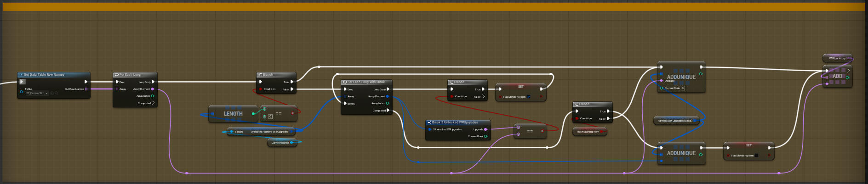Check Has Matching Item checkbox in lower SET node
This screenshot has width=868, height=184.
click(756, 156)
